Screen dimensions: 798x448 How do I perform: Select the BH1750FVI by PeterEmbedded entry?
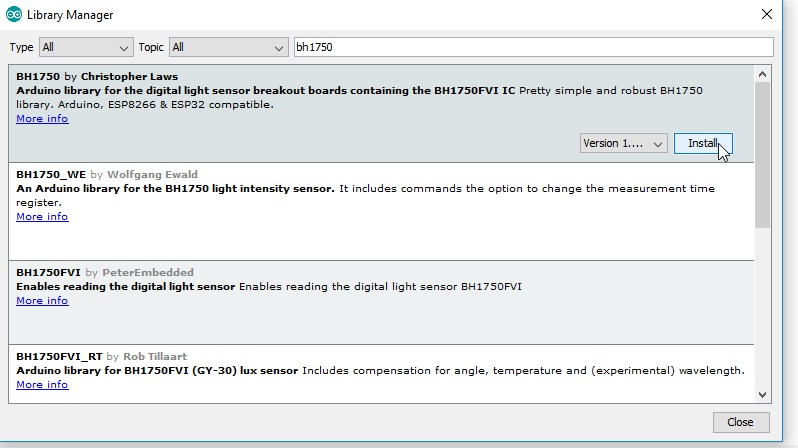point(381,302)
